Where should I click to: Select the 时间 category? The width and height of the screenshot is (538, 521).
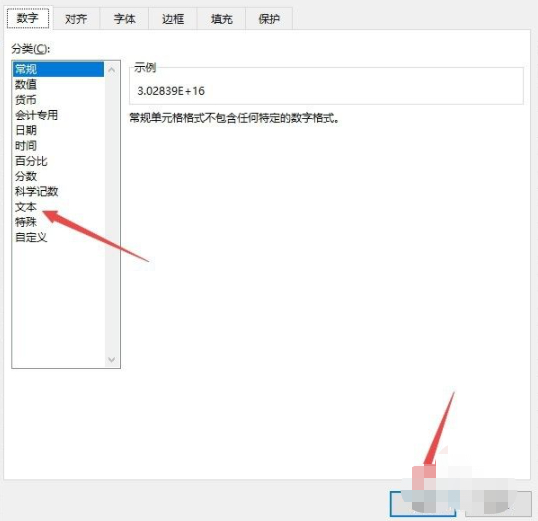click(x=58, y=146)
